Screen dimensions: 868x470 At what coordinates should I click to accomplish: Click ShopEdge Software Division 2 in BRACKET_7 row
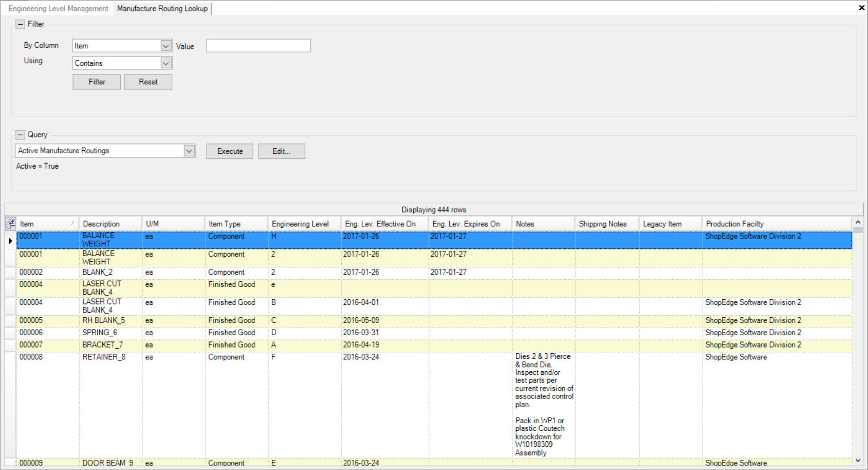[x=777, y=345]
